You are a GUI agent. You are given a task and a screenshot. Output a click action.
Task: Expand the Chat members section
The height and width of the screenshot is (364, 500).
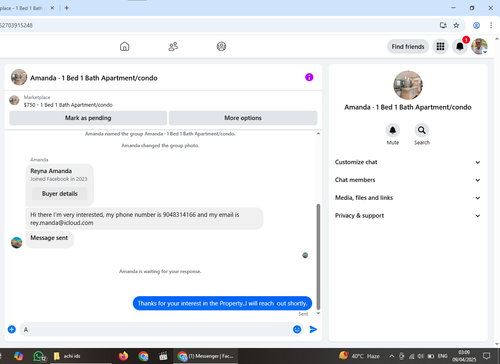tap(407, 180)
